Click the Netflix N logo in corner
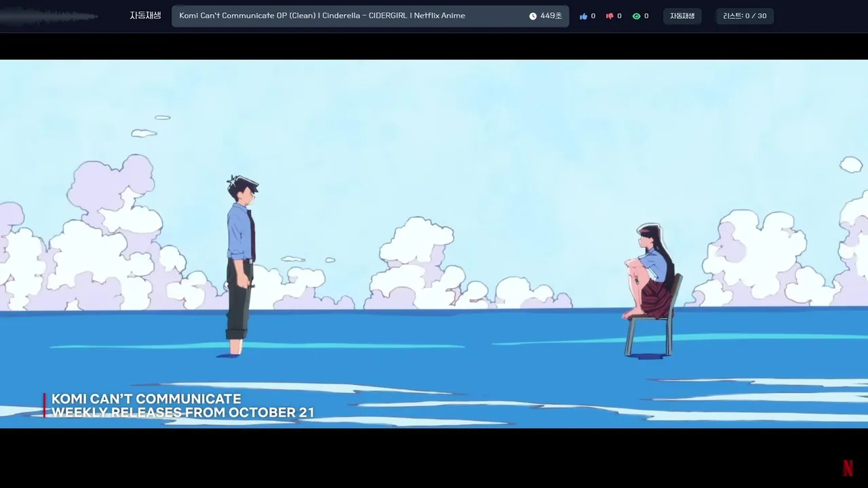The image size is (868, 488). 848,468
